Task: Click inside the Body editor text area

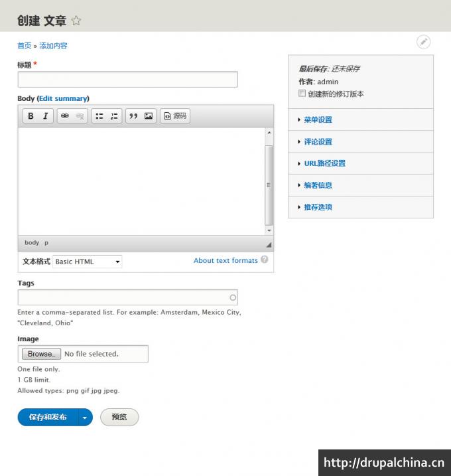Action: (141, 181)
